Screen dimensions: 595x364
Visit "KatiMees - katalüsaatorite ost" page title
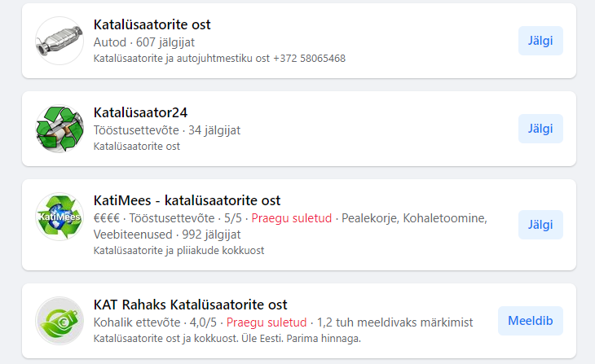pyautogui.click(x=187, y=200)
